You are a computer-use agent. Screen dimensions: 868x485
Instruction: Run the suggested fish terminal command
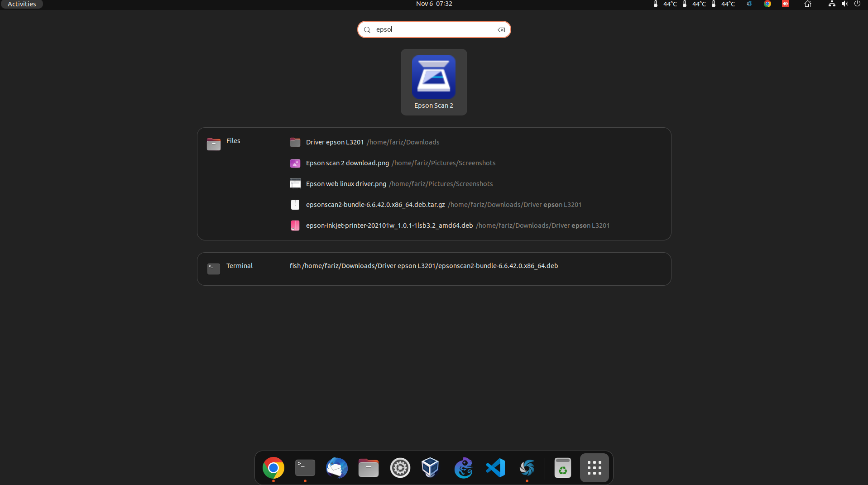[x=424, y=266]
